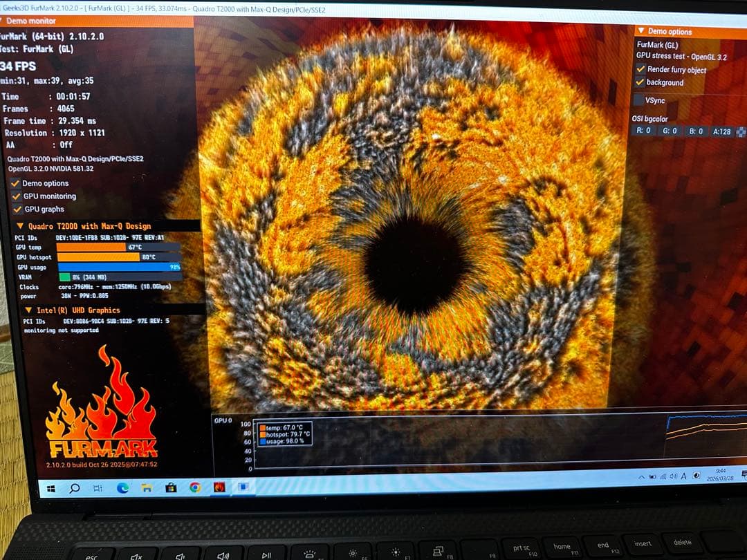Open Task View in the taskbar
This screenshot has width=747, height=560.
pyautogui.click(x=98, y=488)
